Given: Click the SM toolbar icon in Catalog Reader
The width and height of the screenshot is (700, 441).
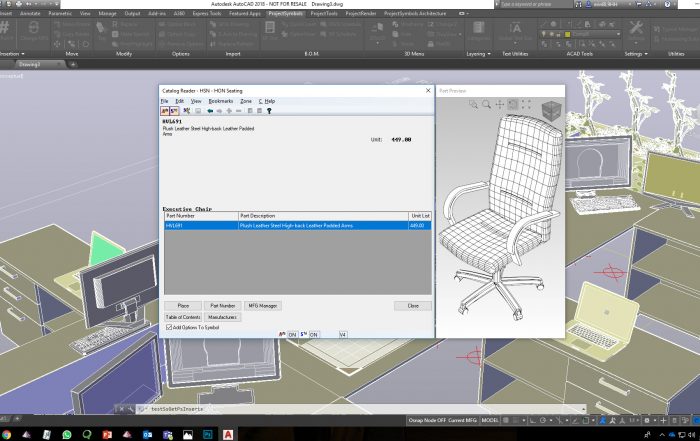Looking at the screenshot, I should point(174,111).
